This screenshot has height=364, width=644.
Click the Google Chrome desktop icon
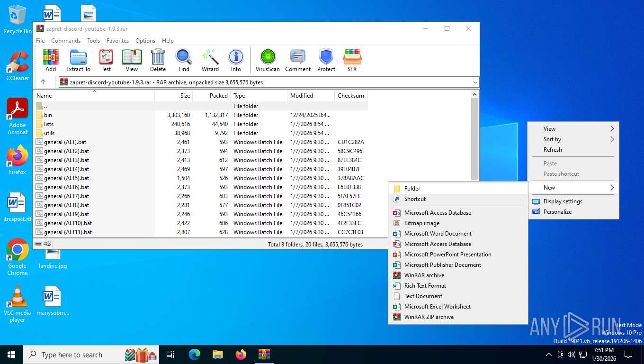(x=18, y=257)
